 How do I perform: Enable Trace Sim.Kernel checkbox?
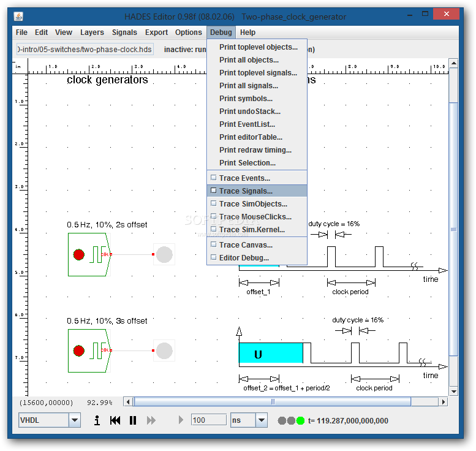click(214, 229)
